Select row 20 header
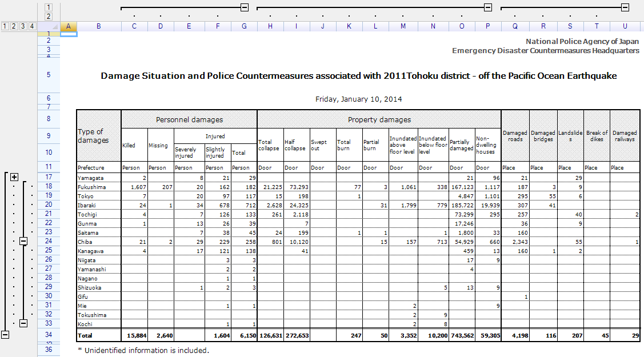 point(49,204)
